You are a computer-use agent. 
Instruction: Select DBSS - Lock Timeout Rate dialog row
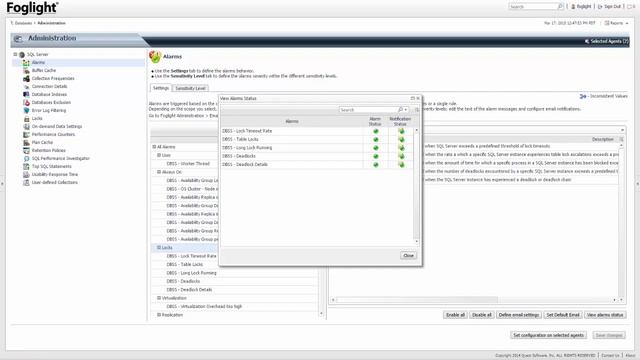[317, 131]
